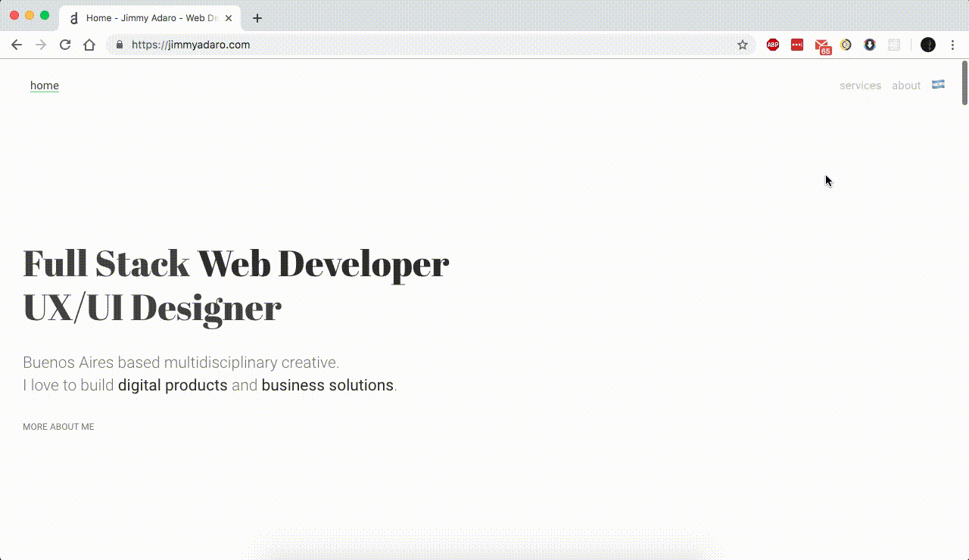Open the video downloader extension
Screen dimensions: 969x560
869,45
